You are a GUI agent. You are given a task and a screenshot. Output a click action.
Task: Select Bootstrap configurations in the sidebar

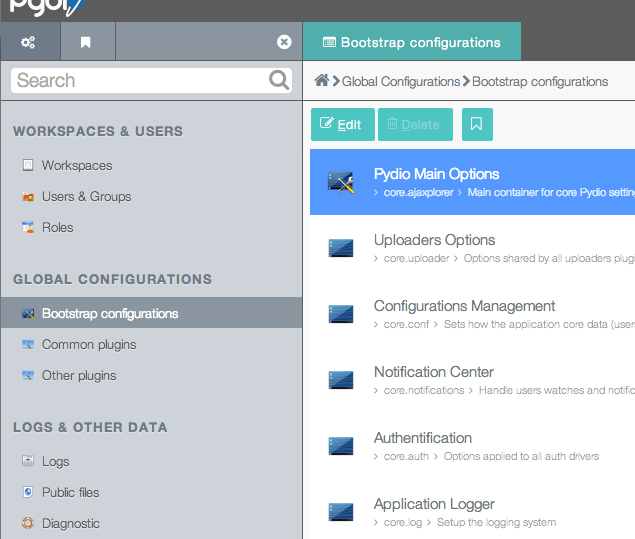151,313
